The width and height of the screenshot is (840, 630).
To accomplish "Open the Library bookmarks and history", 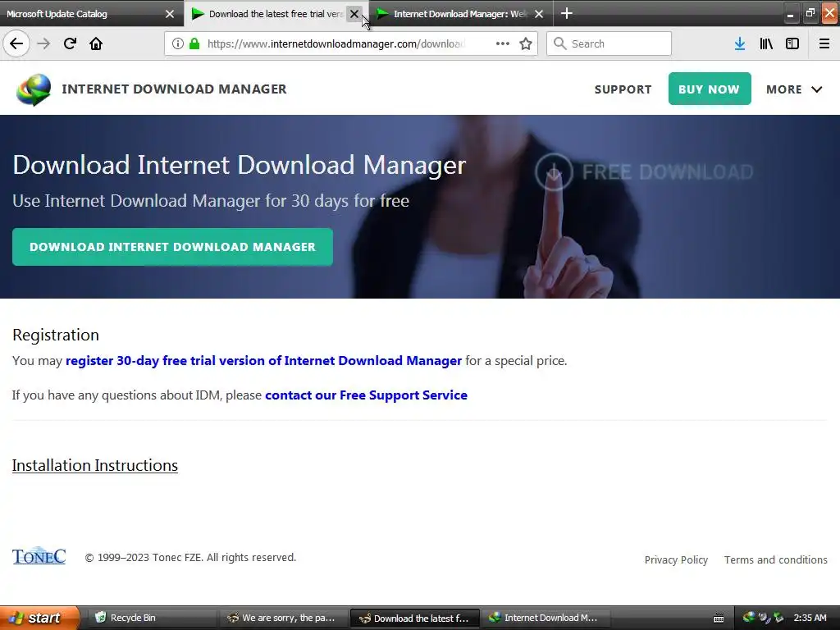I will 766,44.
